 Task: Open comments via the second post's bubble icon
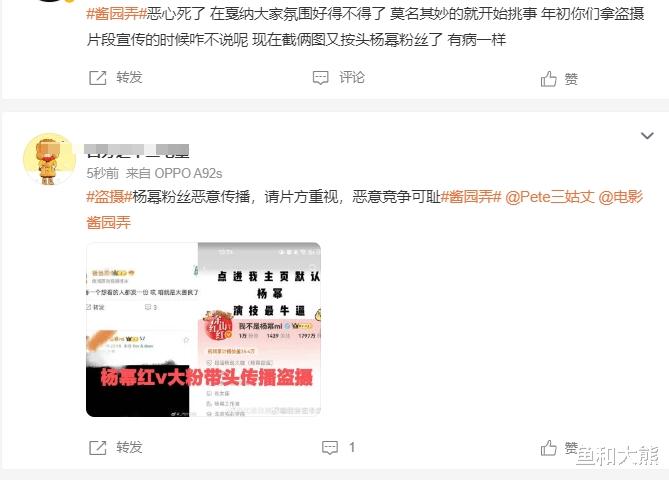tap(330, 448)
